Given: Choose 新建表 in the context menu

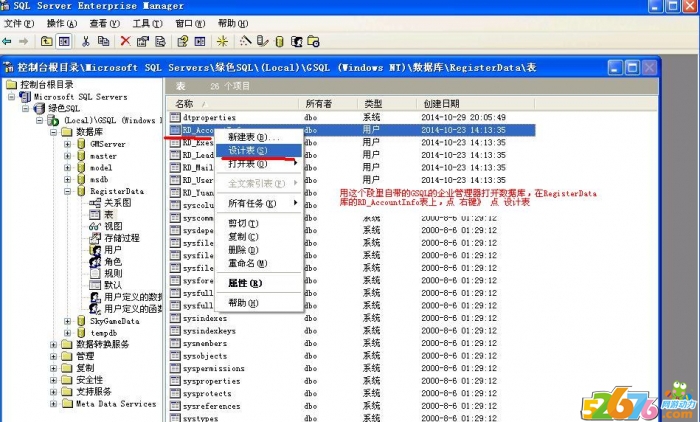Looking at the screenshot, I should [259, 137].
